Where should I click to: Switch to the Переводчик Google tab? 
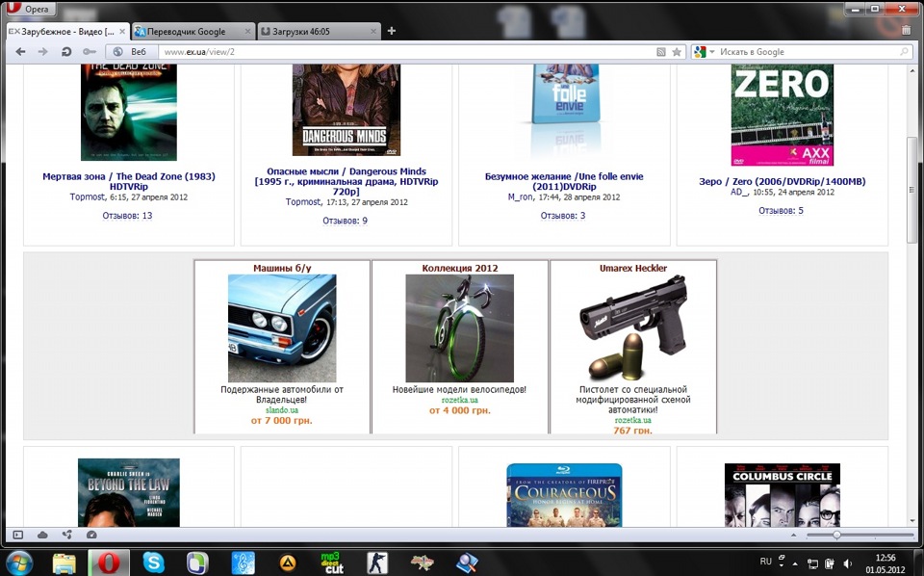(186, 31)
